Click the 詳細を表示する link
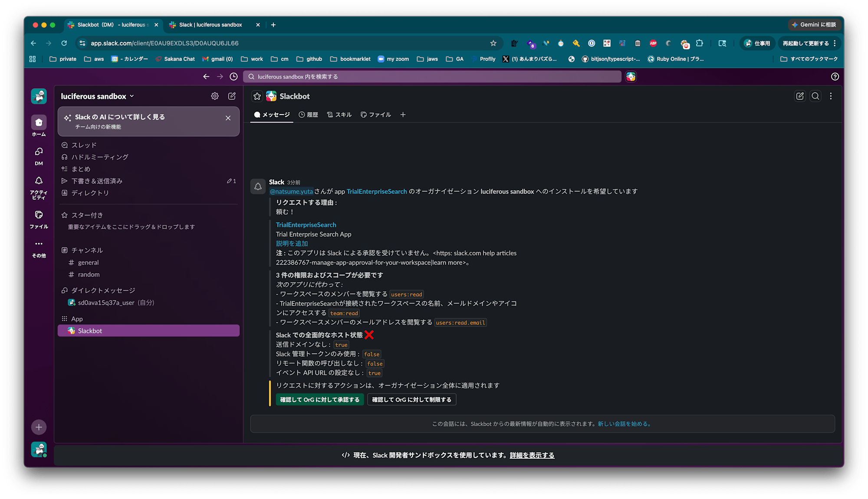868x499 pixels. pyautogui.click(x=532, y=455)
